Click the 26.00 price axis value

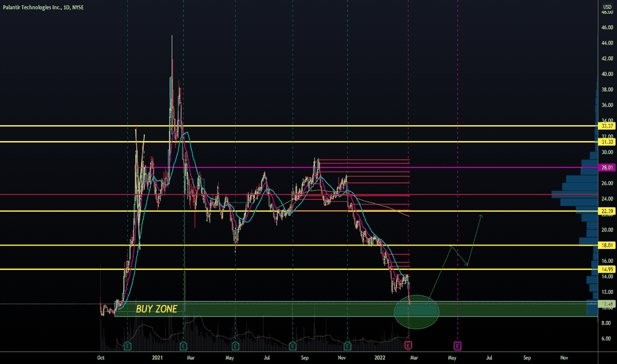click(x=607, y=183)
